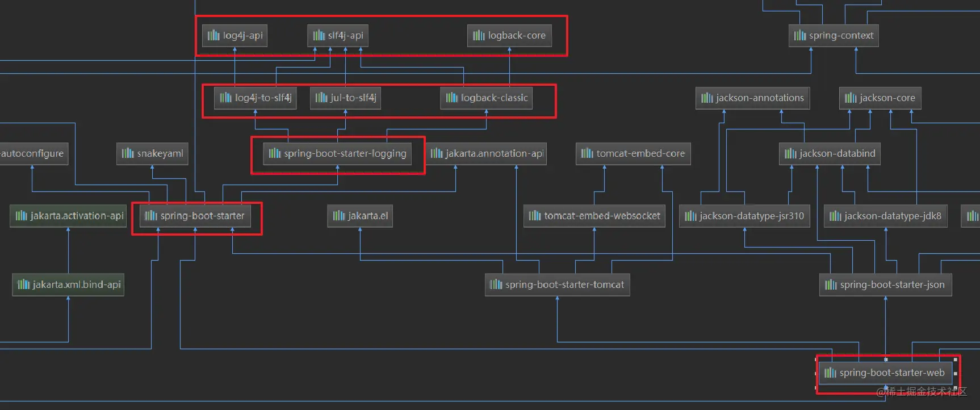Select the log4j-api dependency node
The width and height of the screenshot is (980, 410).
point(234,36)
